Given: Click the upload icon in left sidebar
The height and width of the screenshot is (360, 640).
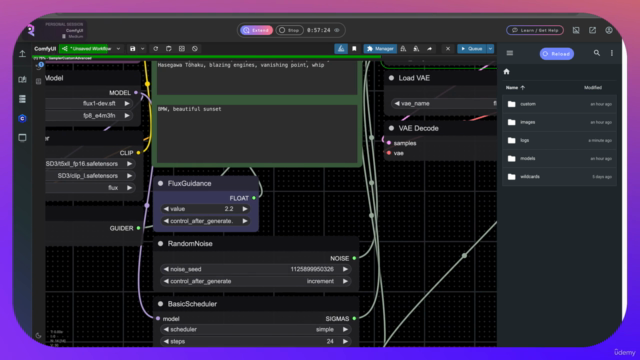Looking at the screenshot, I should coord(22,53).
